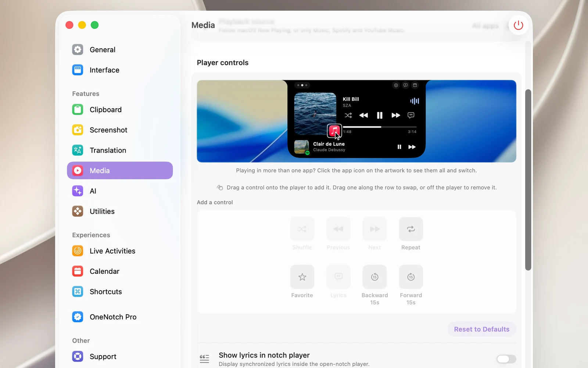This screenshot has width=588, height=368.
Task: Skip forward on Clair de Lune row
Action: pyautogui.click(x=412, y=147)
